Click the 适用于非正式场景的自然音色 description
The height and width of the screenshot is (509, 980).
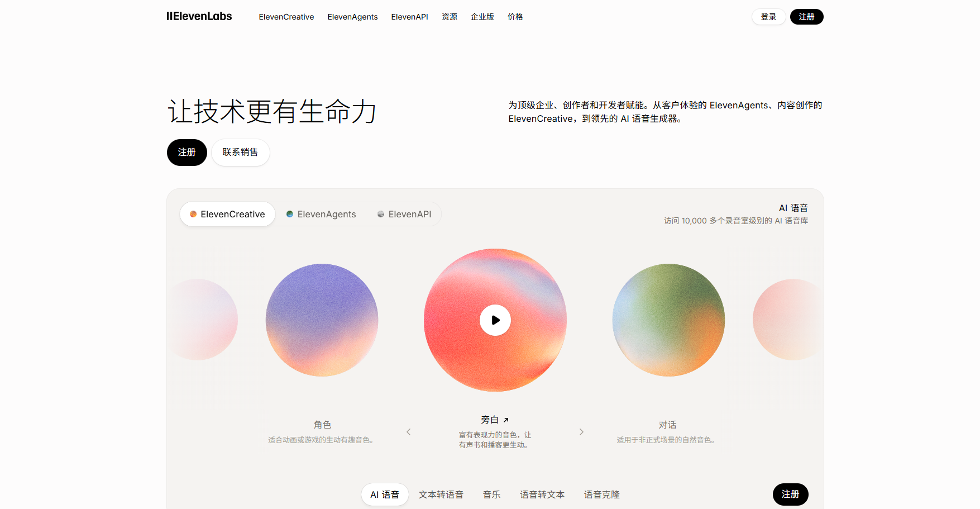(667, 440)
